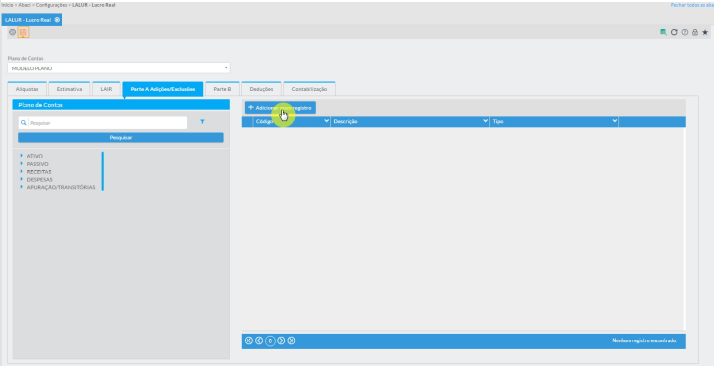Image resolution: width=714 pixels, height=366 pixels.
Task: Open the Descrição column filter dropdown
Action: (485, 121)
